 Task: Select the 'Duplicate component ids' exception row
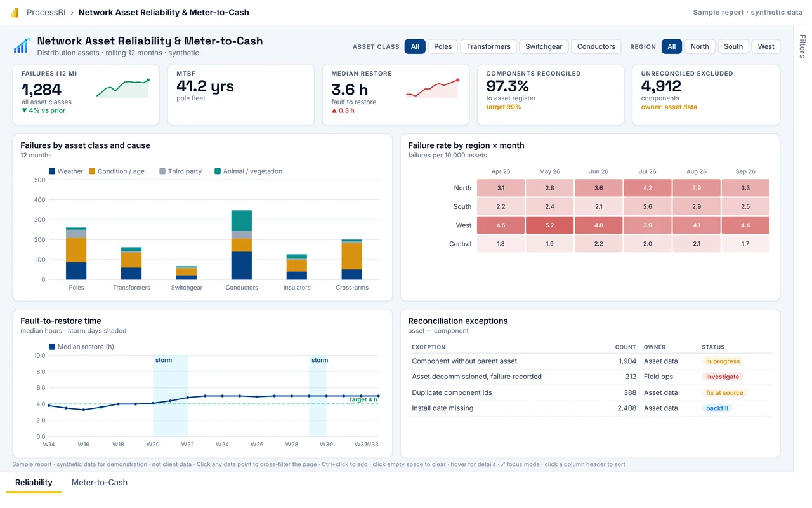[x=591, y=392]
